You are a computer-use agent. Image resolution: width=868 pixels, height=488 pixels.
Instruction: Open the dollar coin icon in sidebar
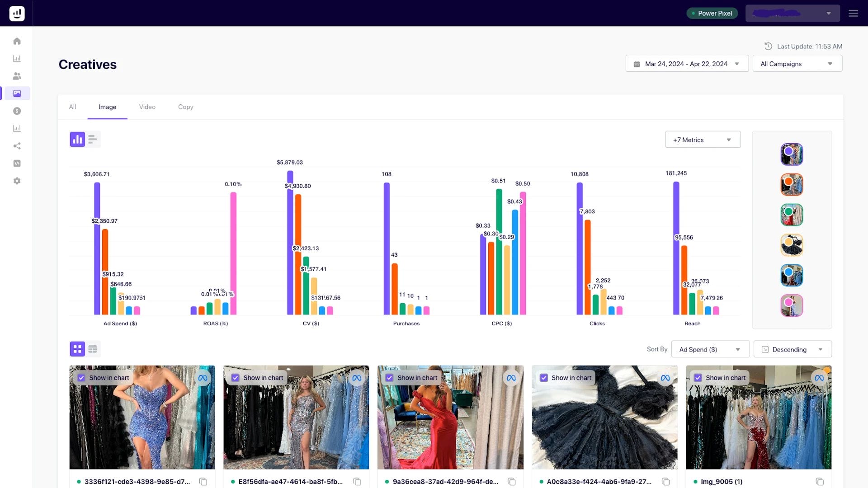17,111
